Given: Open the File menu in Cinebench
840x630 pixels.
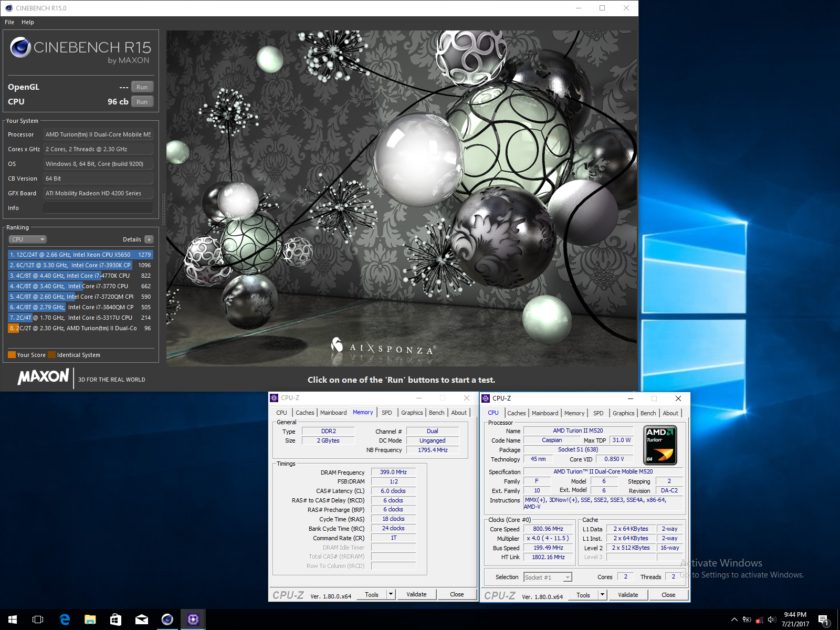Looking at the screenshot, I should pyautogui.click(x=9, y=22).
